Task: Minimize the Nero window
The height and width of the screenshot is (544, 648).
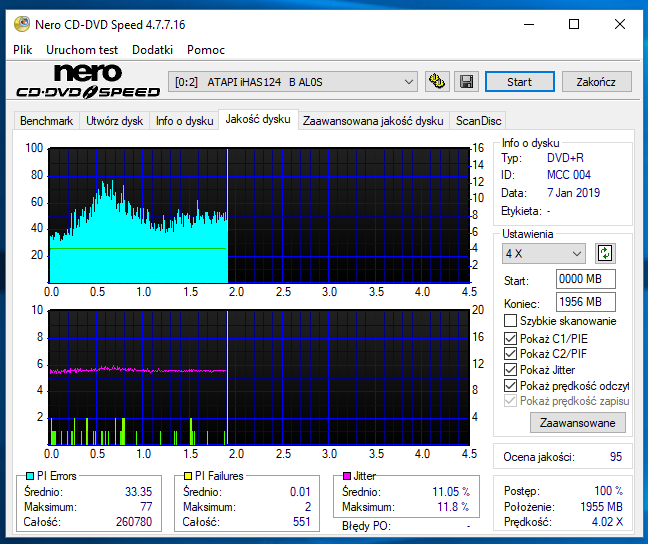Action: [529, 24]
